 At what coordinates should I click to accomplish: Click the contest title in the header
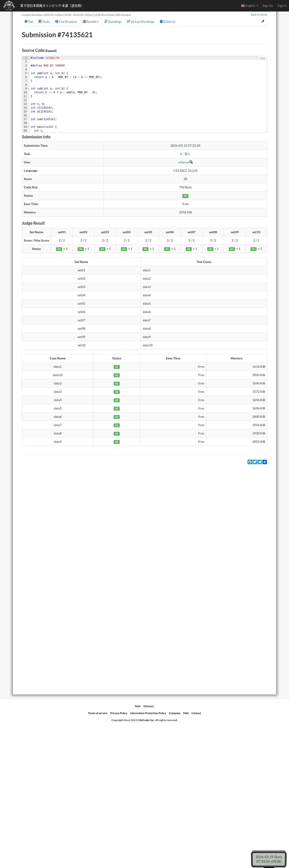pos(51,6)
